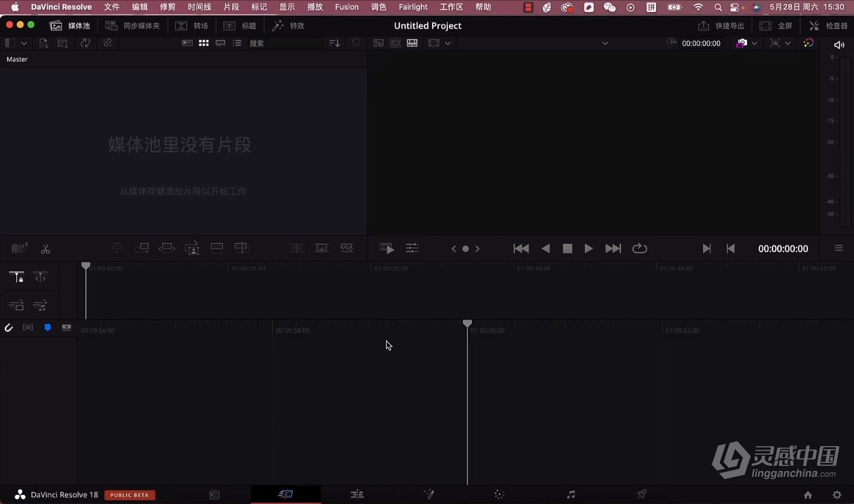The width and height of the screenshot is (854, 504).
Task: Click the import media file icon
Action: 43,43
